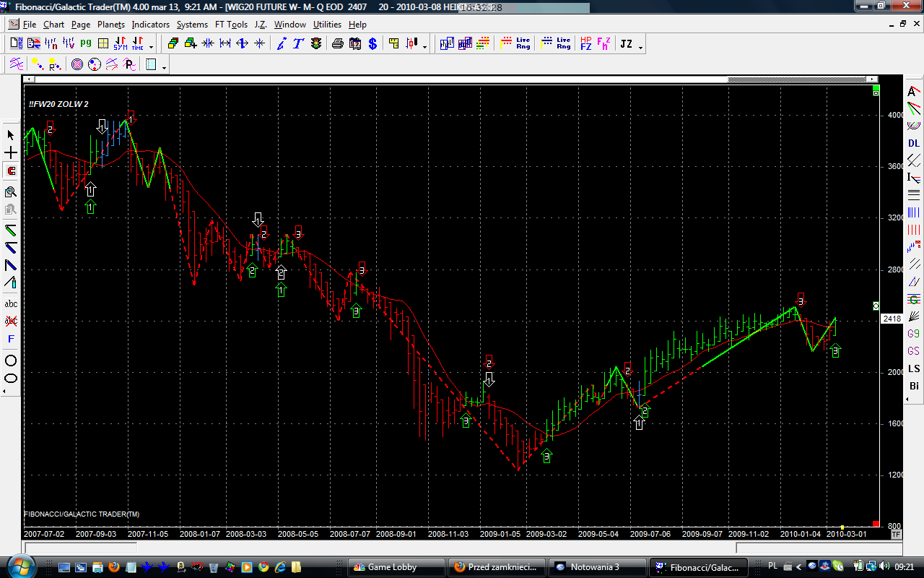Click the SYM symbol change icon

point(121,44)
